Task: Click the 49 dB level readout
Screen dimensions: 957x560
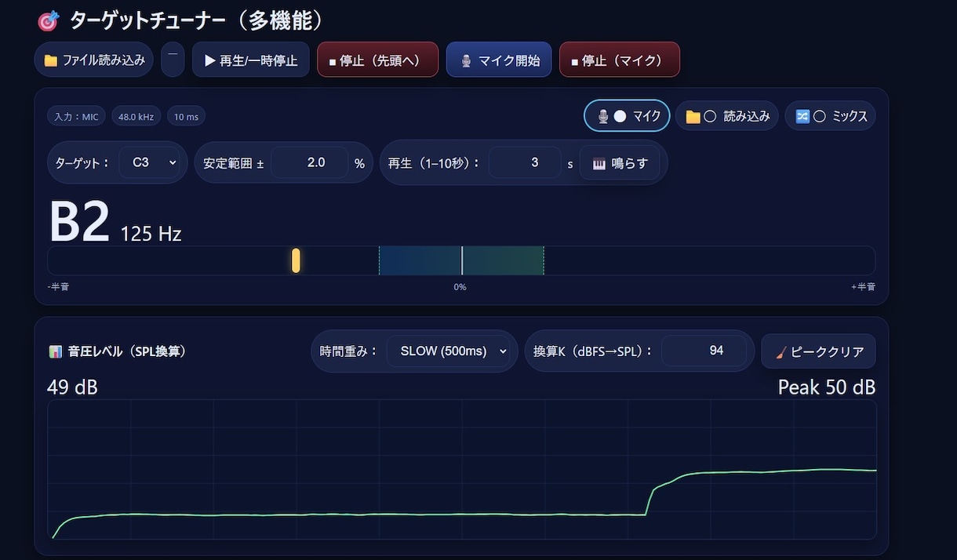Action: [x=72, y=387]
